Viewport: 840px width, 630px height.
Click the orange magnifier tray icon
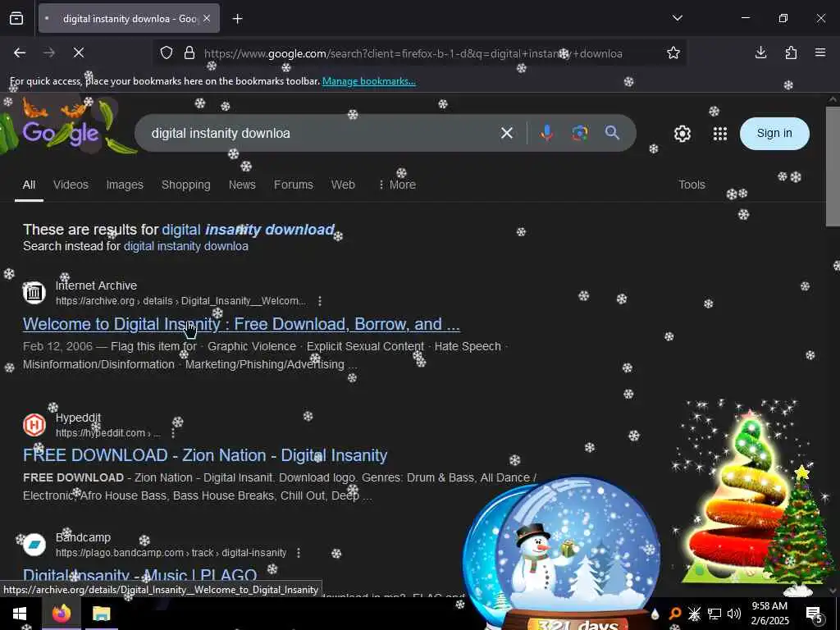pos(675,614)
